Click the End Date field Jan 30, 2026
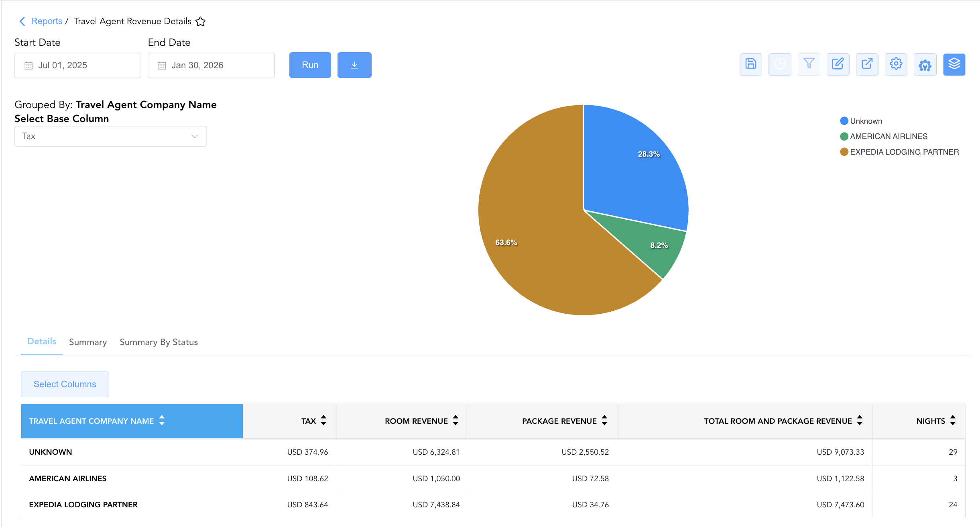The width and height of the screenshot is (980, 527). tap(211, 65)
